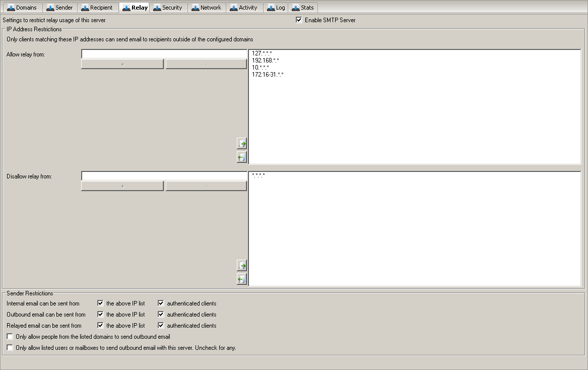Select 192.168.*.* in the allow list
Image resolution: width=588 pixels, height=370 pixels.
coord(266,60)
